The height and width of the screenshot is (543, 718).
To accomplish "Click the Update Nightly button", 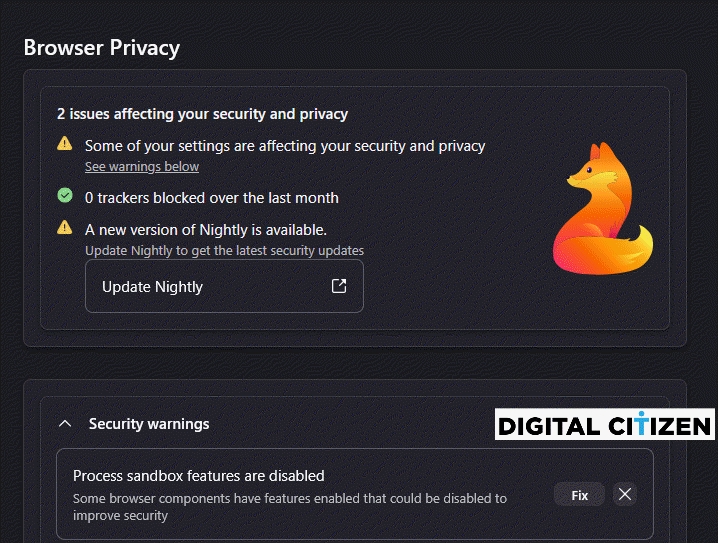I will point(224,286).
